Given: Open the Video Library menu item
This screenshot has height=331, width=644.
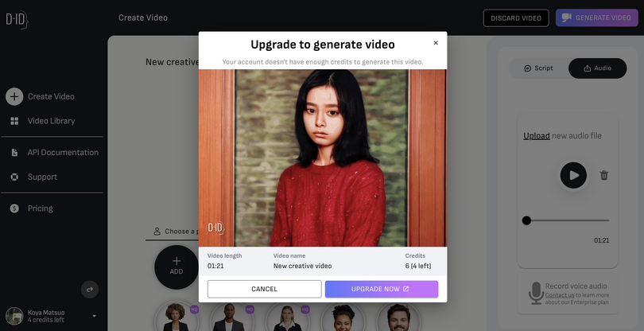Looking at the screenshot, I should pos(52,121).
